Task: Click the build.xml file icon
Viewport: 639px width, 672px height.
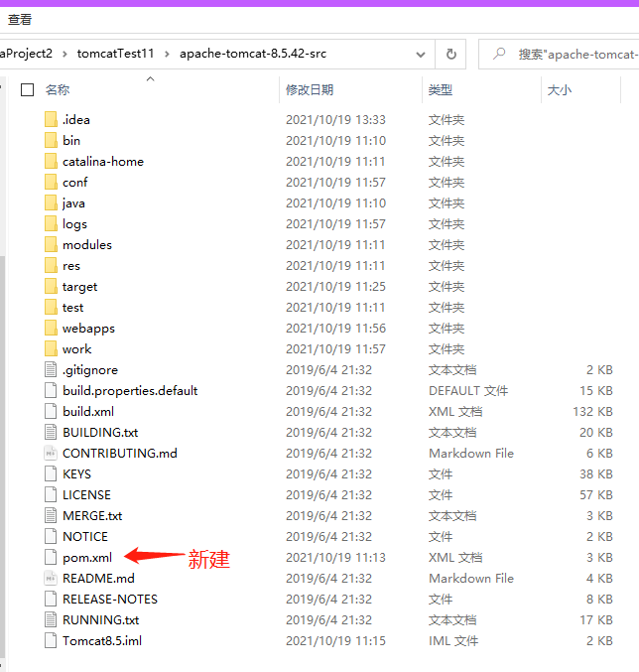Action: pyautogui.click(x=52, y=411)
